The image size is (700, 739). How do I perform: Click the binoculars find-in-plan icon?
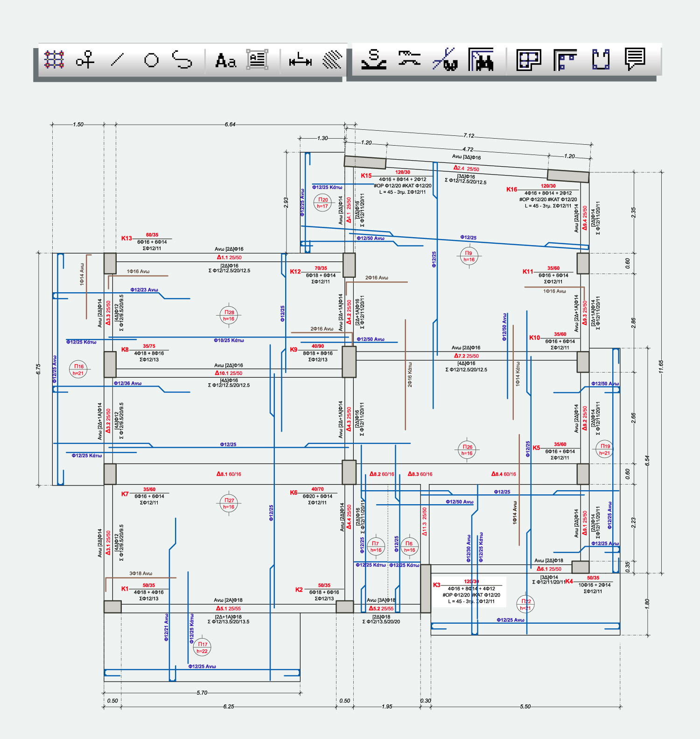[481, 60]
